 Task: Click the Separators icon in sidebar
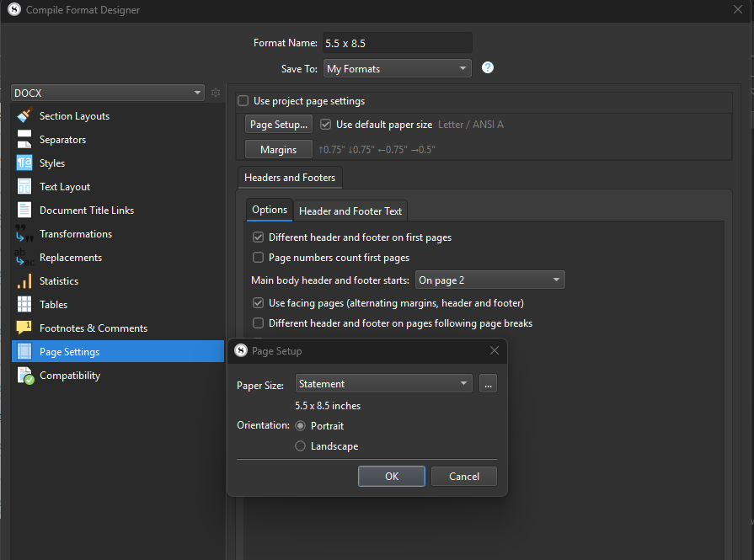(24, 140)
